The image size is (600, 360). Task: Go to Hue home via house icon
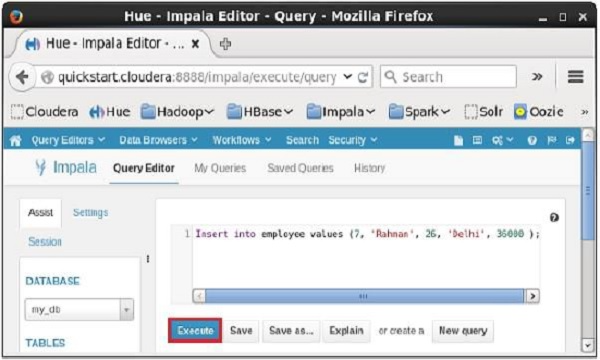click(16, 140)
